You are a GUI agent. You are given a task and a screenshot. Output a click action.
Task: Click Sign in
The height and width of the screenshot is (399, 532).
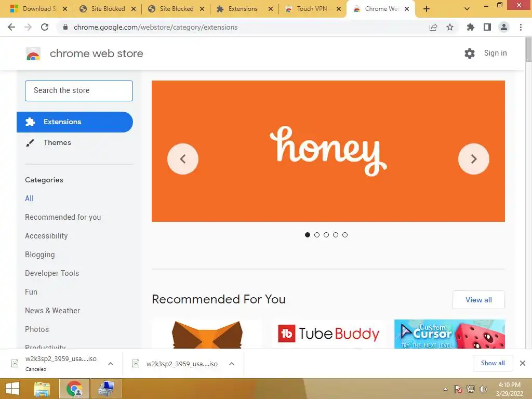(x=495, y=54)
